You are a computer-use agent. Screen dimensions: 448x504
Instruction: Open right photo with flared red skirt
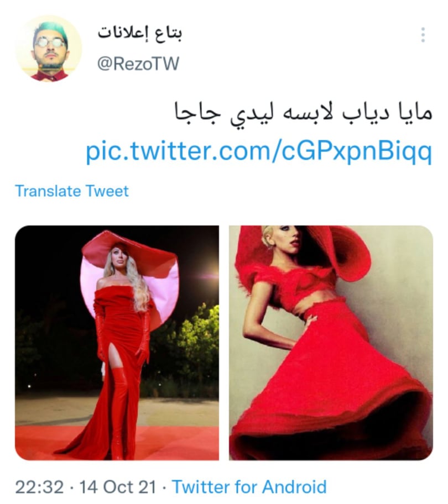[x=331, y=343]
